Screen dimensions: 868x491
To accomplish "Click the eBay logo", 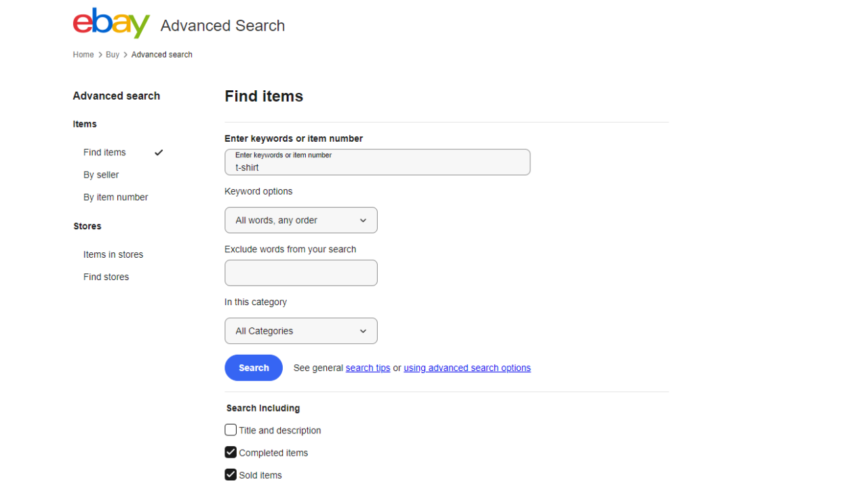I will (x=111, y=22).
